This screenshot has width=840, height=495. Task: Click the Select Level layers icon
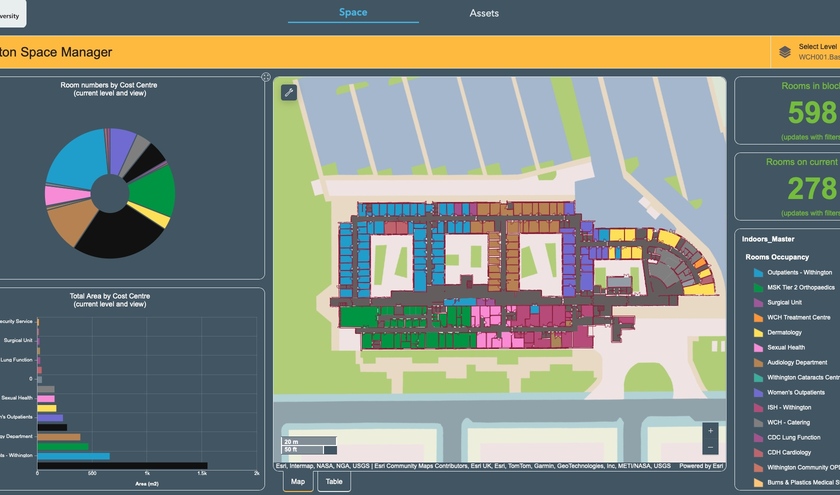[x=785, y=51]
